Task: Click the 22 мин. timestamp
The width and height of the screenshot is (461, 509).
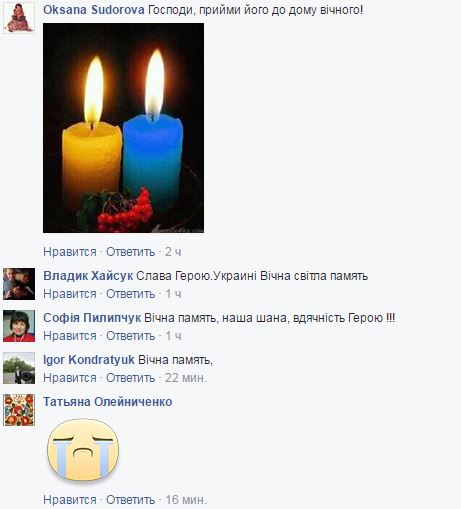Action: click(x=186, y=378)
